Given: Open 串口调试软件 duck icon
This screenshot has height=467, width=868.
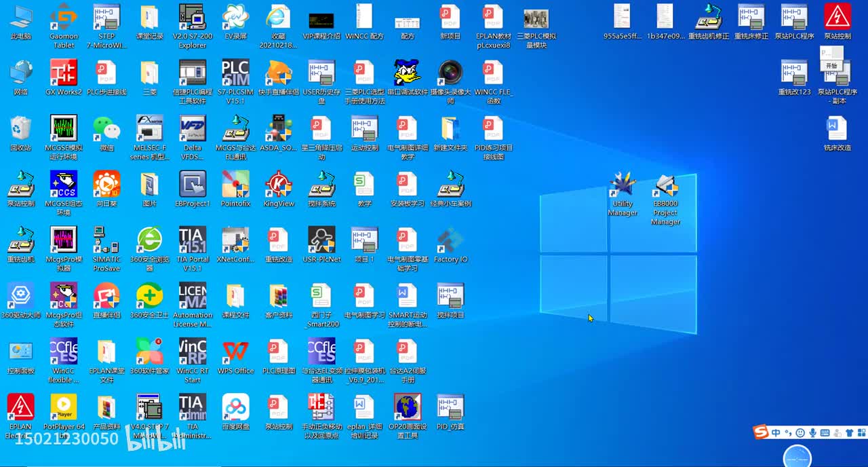Looking at the screenshot, I should click(x=408, y=77).
